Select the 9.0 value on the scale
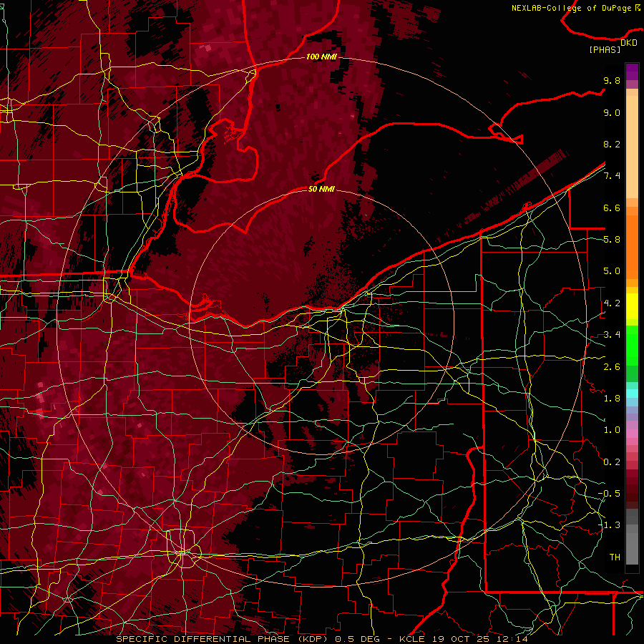The height and width of the screenshot is (644, 644). (612, 112)
